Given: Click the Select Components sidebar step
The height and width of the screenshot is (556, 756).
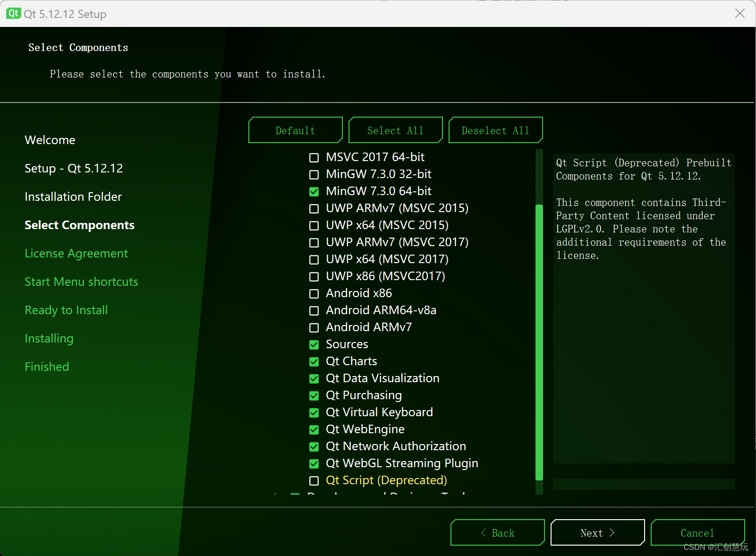Looking at the screenshot, I should [x=79, y=225].
